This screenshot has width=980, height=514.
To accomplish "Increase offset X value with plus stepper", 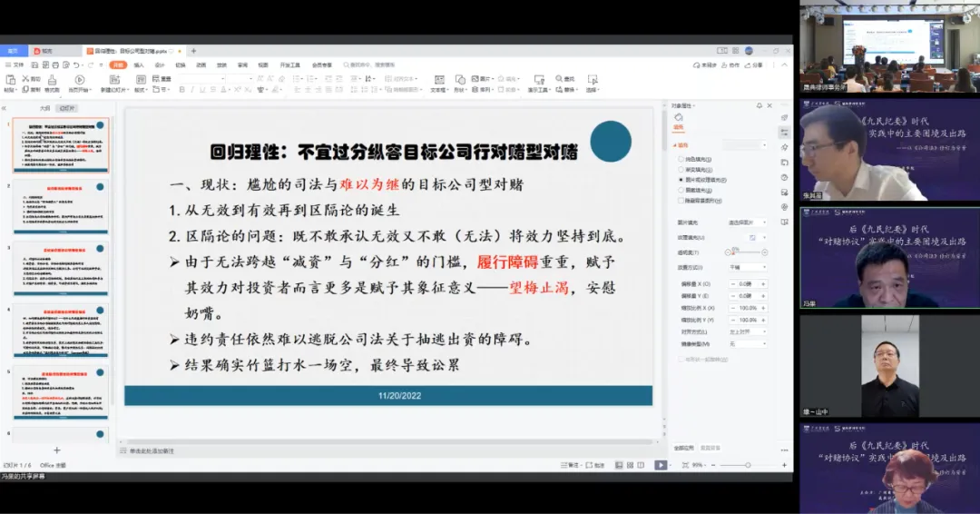I will pyautogui.click(x=763, y=284).
